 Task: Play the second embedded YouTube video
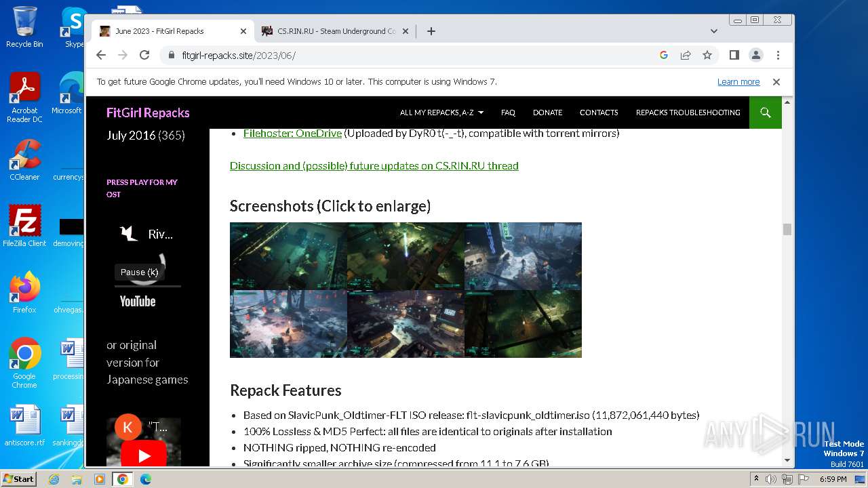coord(144,455)
